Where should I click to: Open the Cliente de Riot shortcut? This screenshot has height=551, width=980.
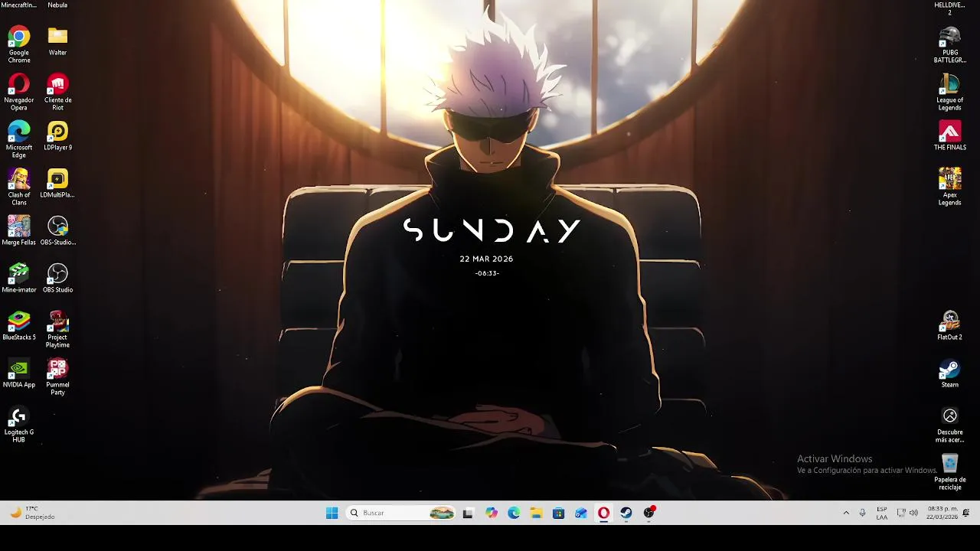57,92
